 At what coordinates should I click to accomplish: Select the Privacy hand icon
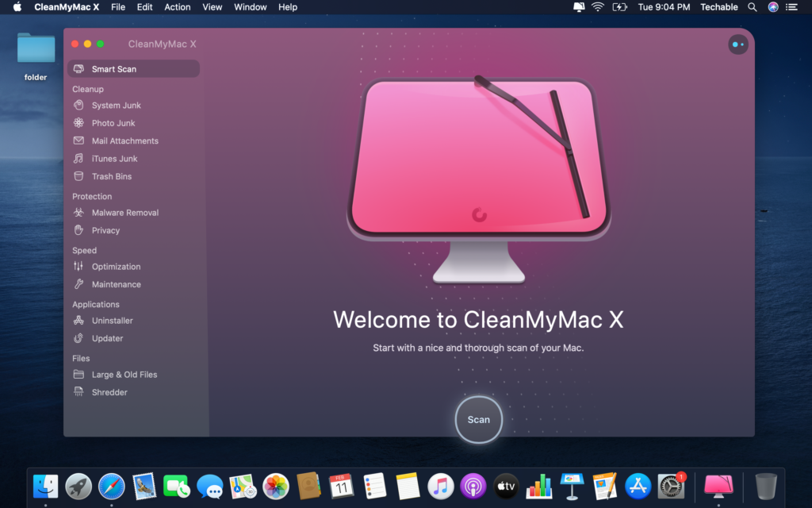(x=79, y=230)
